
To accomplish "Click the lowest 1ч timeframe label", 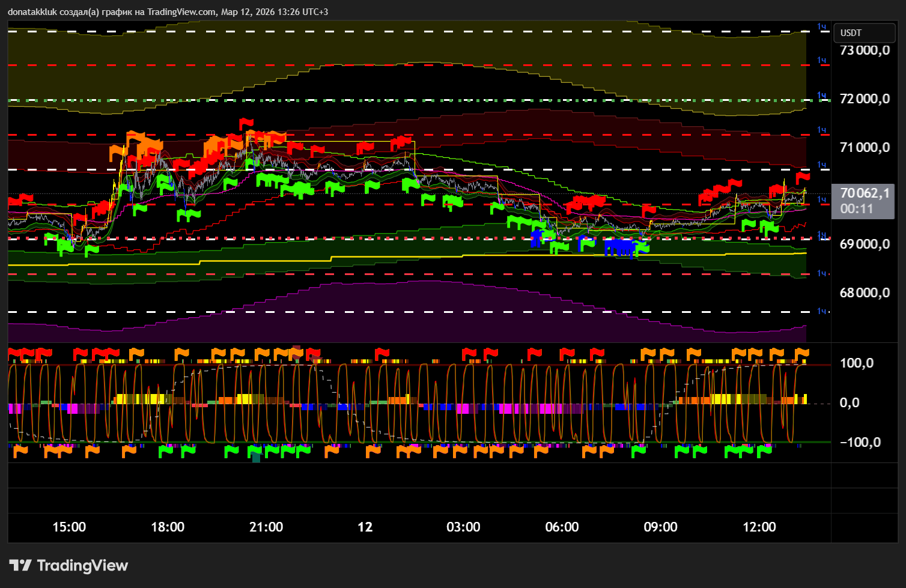I will coord(822,311).
